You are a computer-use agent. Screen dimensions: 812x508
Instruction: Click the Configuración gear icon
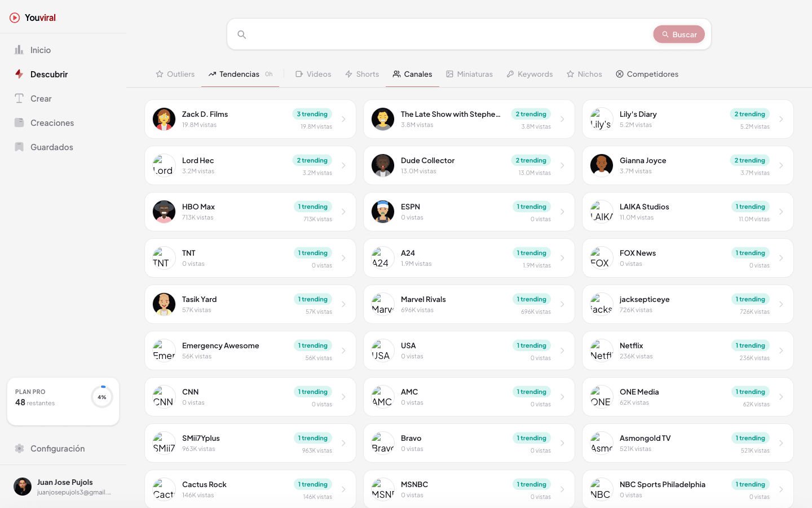(x=19, y=449)
